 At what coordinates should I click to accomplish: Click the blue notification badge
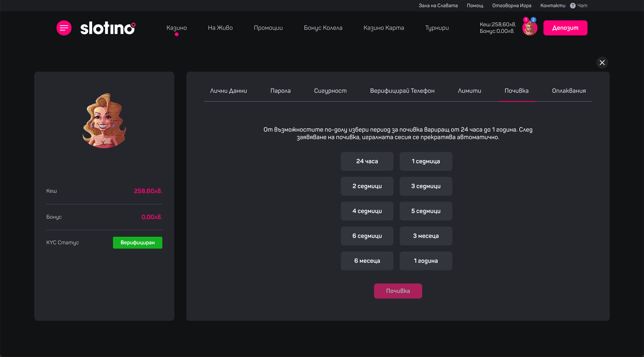533,20
